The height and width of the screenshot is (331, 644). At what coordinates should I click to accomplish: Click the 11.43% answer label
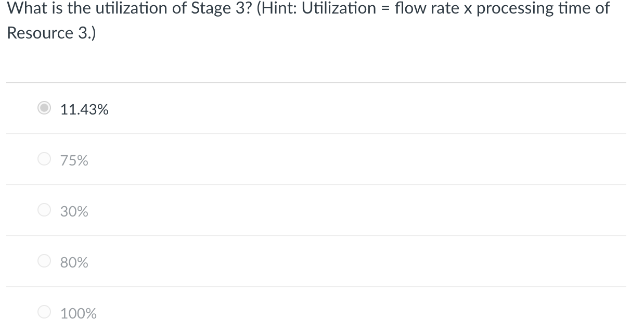[x=84, y=110]
